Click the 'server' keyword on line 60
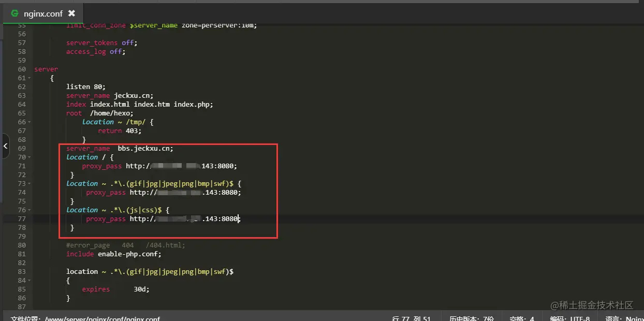The width and height of the screenshot is (644, 321). click(46, 69)
